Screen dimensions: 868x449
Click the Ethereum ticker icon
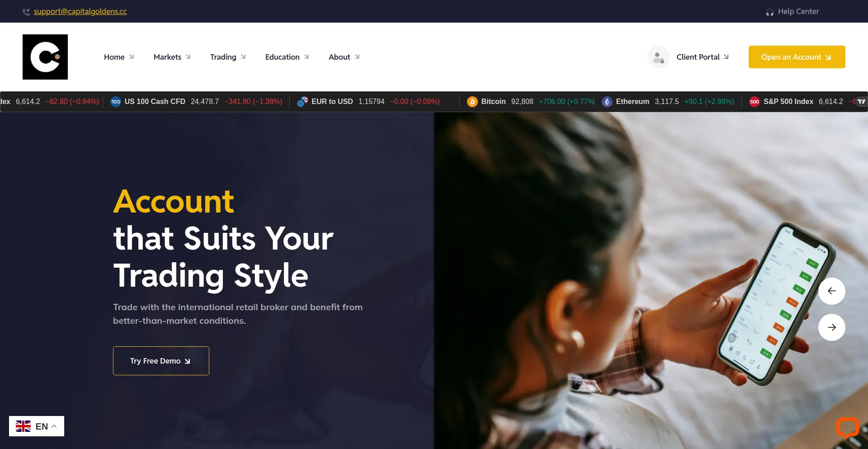coord(607,102)
